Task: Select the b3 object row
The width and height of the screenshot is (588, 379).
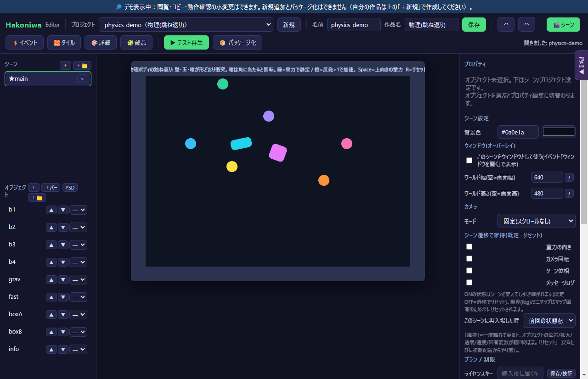Action: point(48,245)
